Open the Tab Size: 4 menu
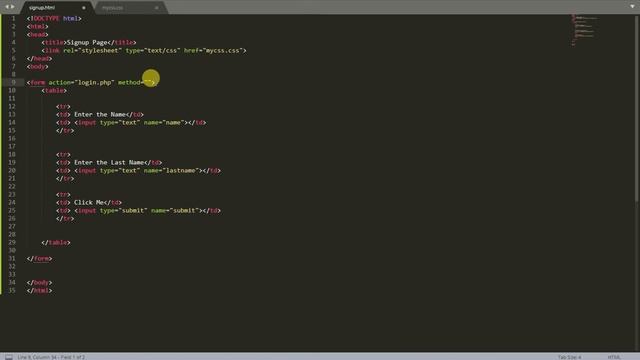640x360 pixels. point(569,357)
